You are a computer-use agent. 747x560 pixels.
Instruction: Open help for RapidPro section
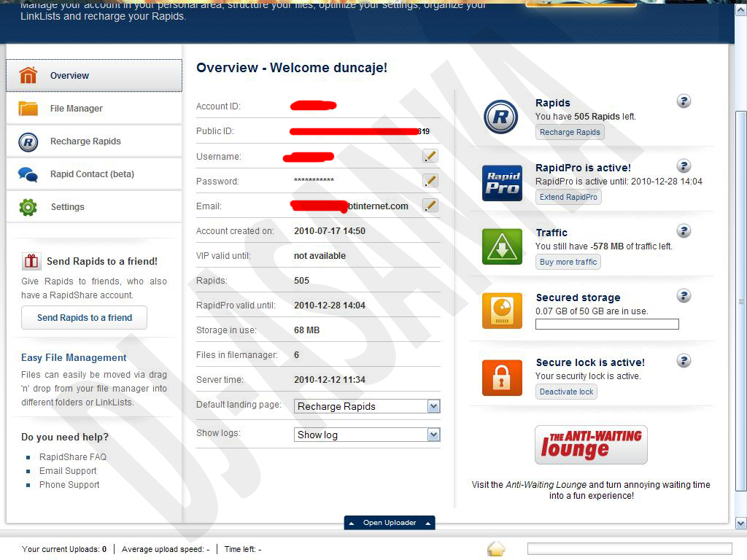tap(684, 166)
